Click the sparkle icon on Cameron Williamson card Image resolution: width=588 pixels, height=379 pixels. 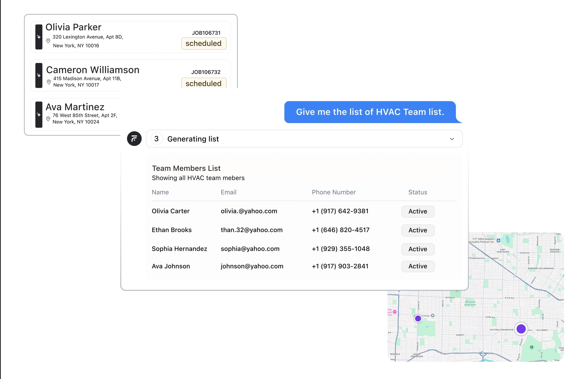[x=39, y=75]
